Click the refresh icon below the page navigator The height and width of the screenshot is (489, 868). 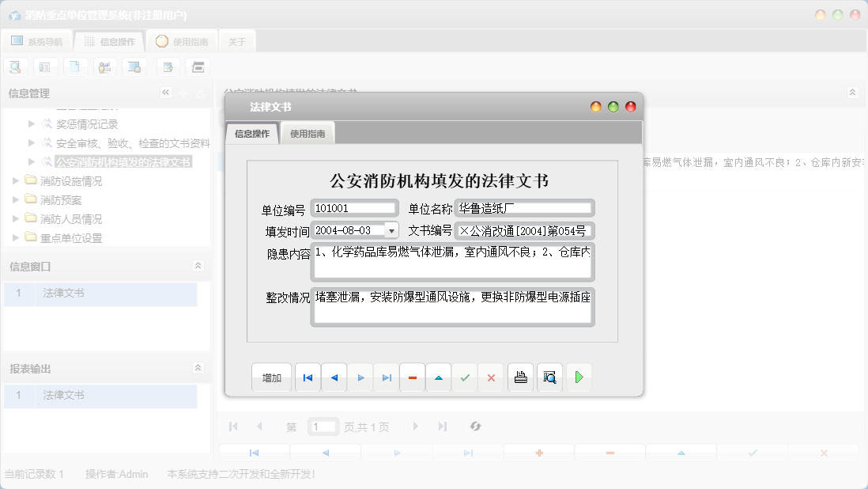click(x=475, y=426)
